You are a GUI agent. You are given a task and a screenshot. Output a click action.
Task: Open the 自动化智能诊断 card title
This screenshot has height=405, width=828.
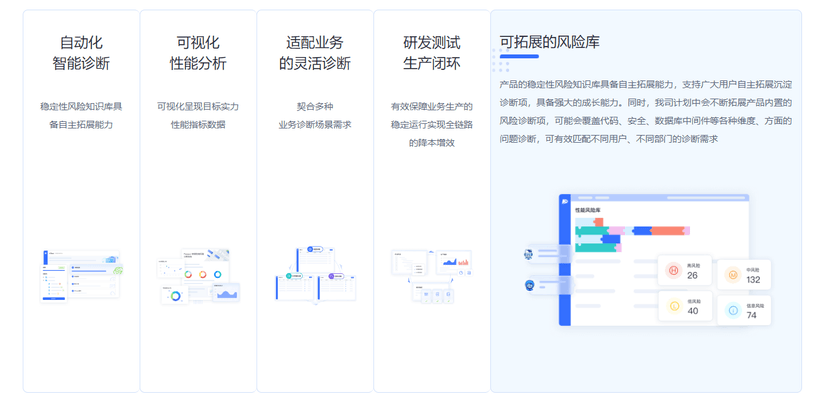(x=81, y=53)
